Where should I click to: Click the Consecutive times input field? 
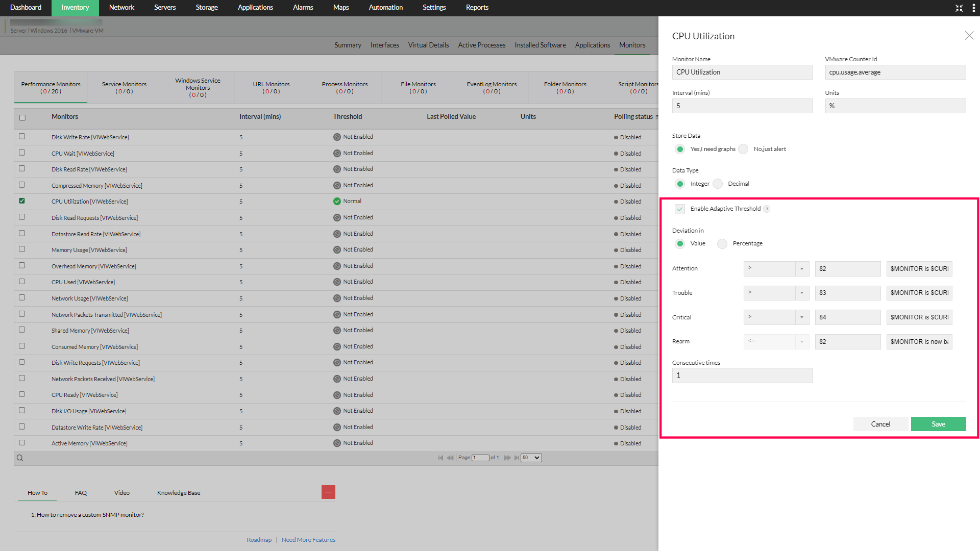[x=742, y=376]
